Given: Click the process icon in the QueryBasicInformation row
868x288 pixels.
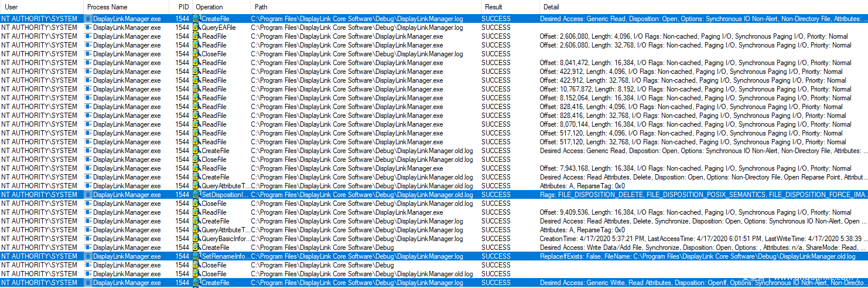Looking at the screenshot, I should pyautogui.click(x=88, y=239).
